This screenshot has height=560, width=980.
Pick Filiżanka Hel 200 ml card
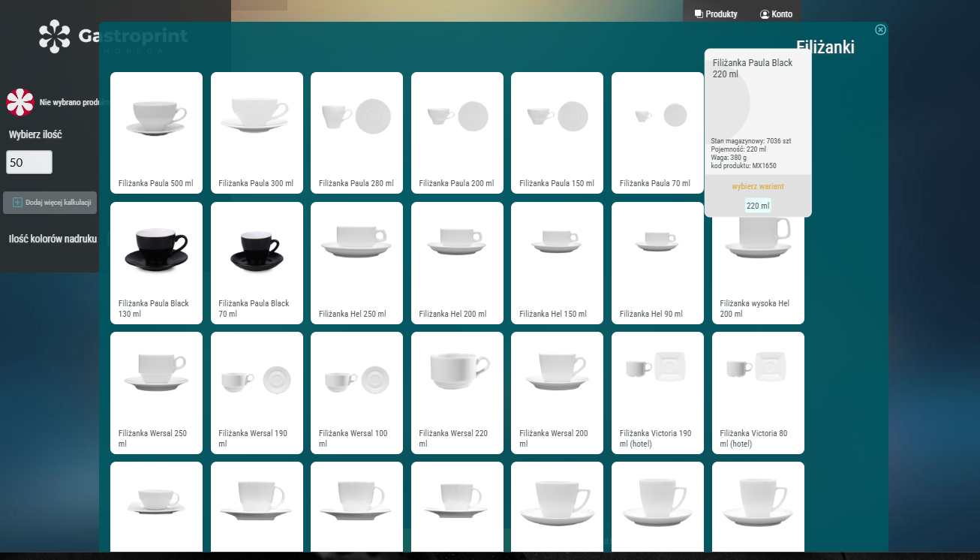tap(457, 263)
